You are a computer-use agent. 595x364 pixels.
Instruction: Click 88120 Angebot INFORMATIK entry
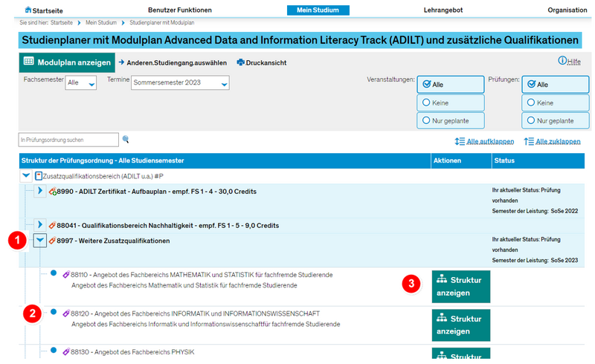195,313
